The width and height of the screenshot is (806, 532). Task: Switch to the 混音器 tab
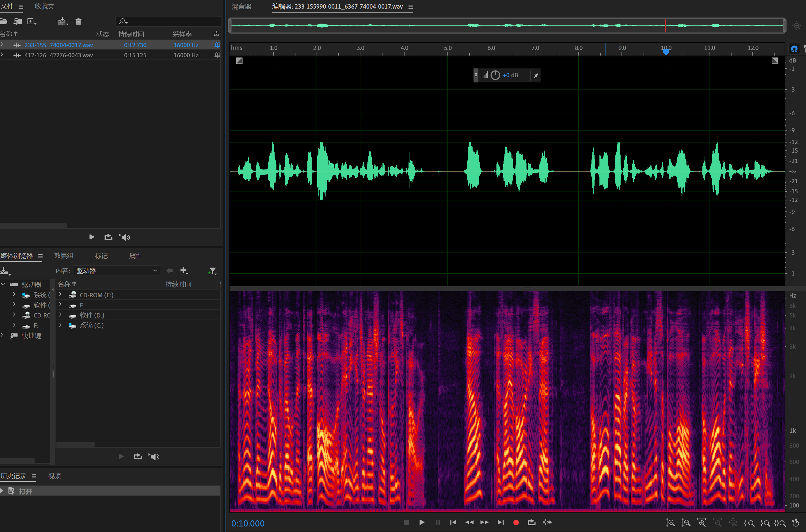click(x=241, y=6)
